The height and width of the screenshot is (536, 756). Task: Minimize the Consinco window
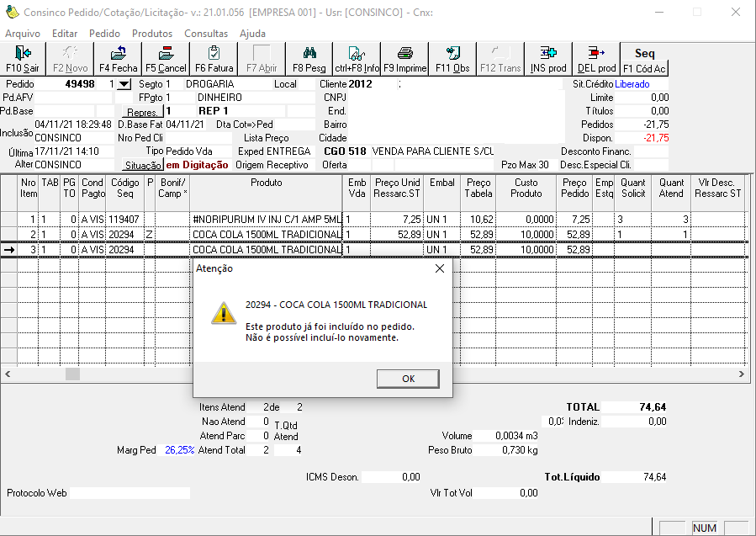(x=659, y=12)
